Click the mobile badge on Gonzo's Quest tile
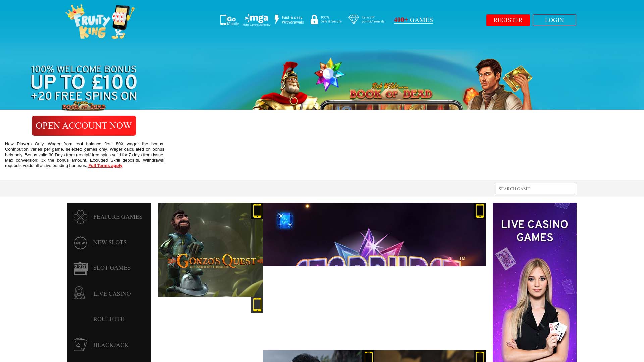Viewport: 644px width, 362px height. (x=257, y=211)
